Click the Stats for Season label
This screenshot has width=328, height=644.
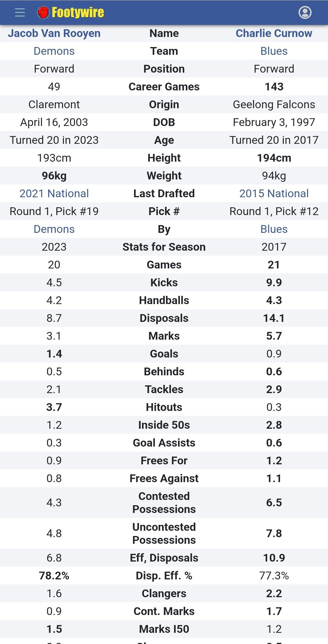click(164, 247)
